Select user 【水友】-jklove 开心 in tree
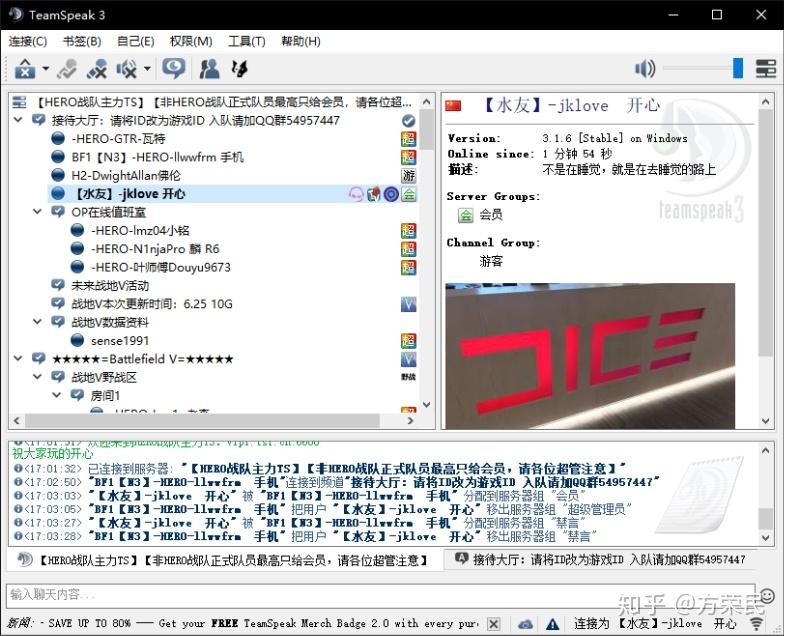Screen dimensions: 785x636 click(129, 194)
